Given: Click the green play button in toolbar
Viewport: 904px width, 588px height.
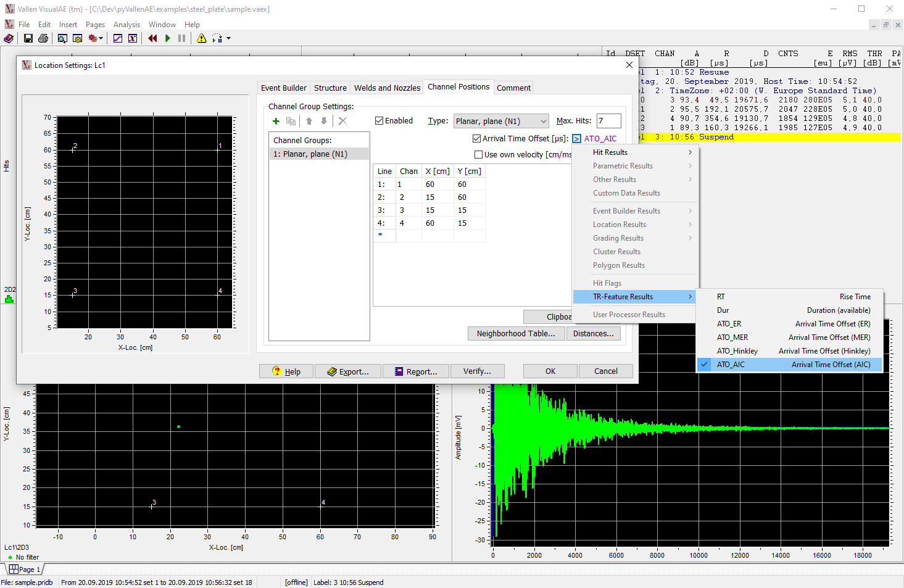Looking at the screenshot, I should 168,38.
